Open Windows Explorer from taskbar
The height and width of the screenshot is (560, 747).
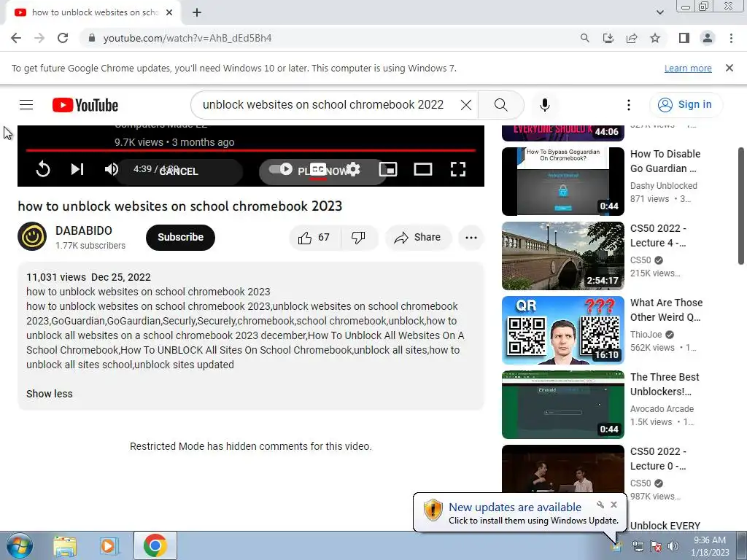click(65, 545)
